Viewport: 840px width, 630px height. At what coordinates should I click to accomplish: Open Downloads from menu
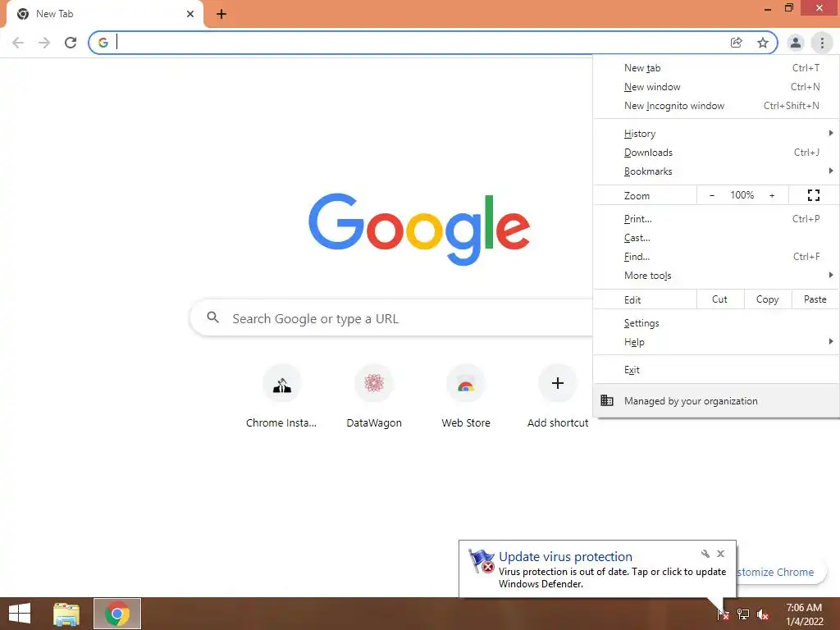[716, 152]
